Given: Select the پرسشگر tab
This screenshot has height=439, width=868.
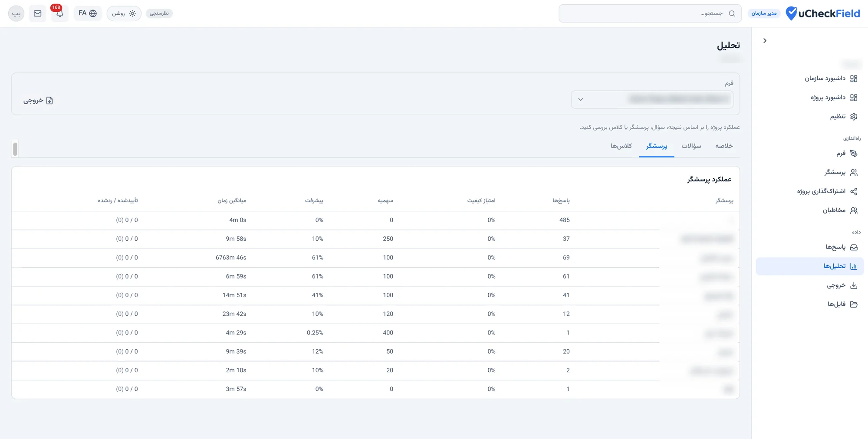Looking at the screenshot, I should tap(657, 146).
